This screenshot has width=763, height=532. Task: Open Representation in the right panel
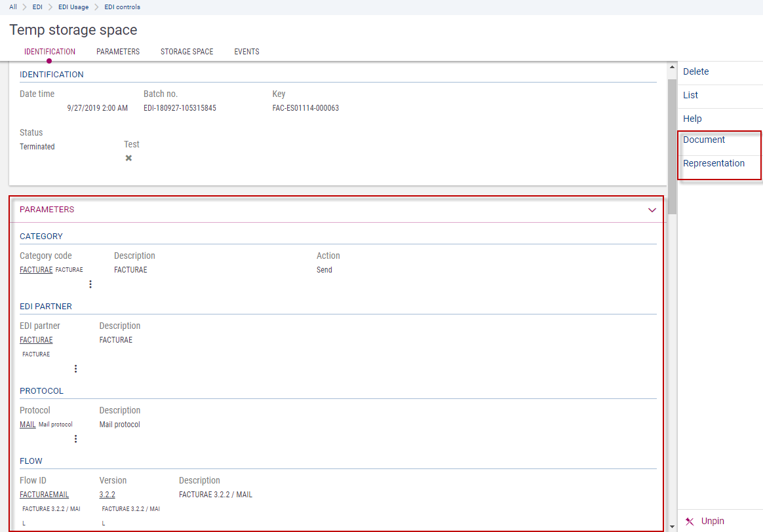pyautogui.click(x=713, y=163)
